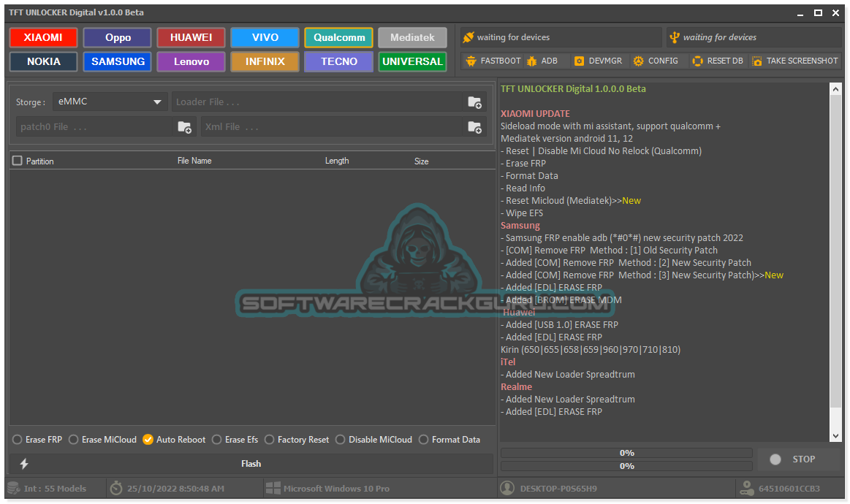This screenshot has width=850, height=504.
Task: Select the HUAWEI brand tab
Action: tap(191, 37)
